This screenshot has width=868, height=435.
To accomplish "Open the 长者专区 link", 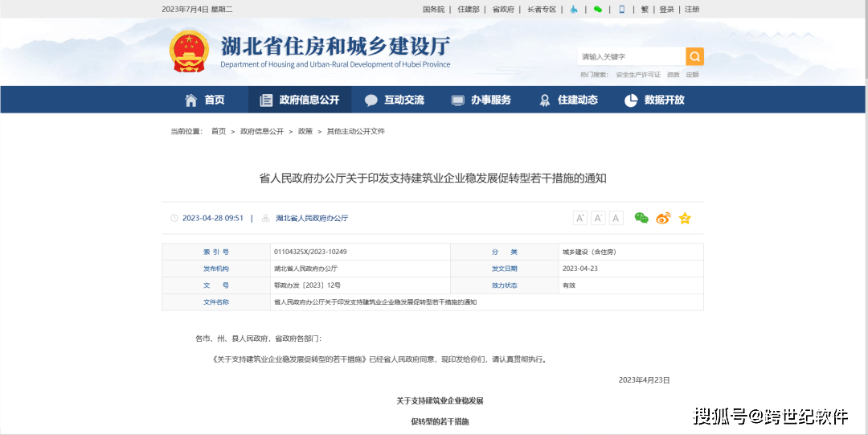I will (x=541, y=10).
